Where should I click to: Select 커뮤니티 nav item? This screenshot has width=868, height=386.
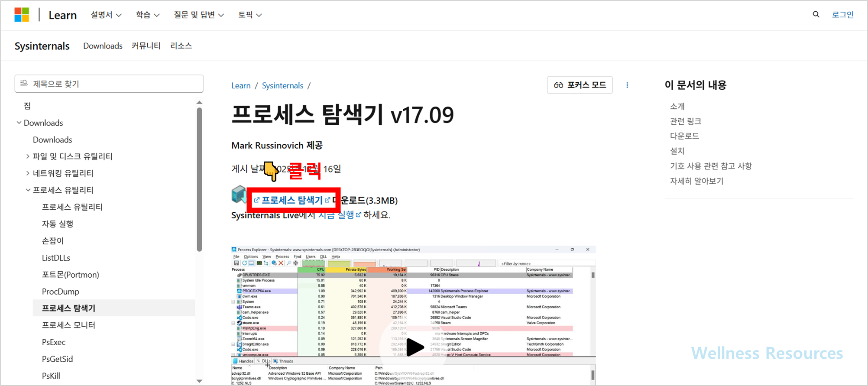click(146, 46)
